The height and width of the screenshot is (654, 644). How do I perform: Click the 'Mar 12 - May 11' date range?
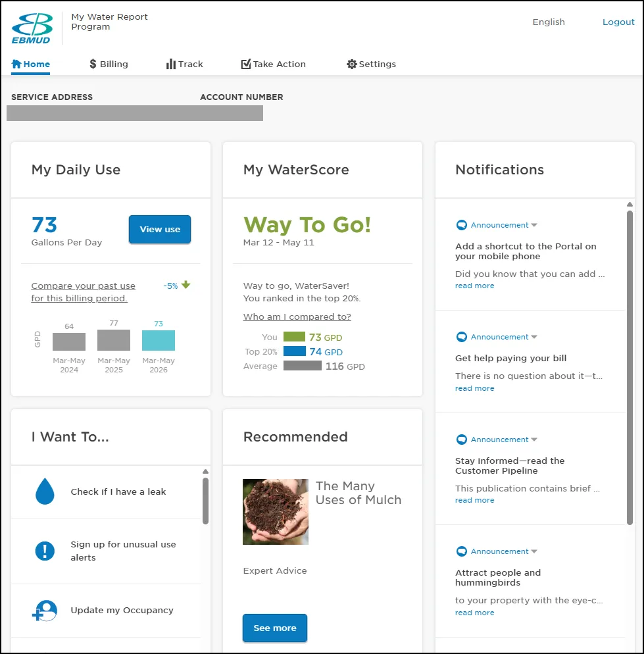pos(279,242)
